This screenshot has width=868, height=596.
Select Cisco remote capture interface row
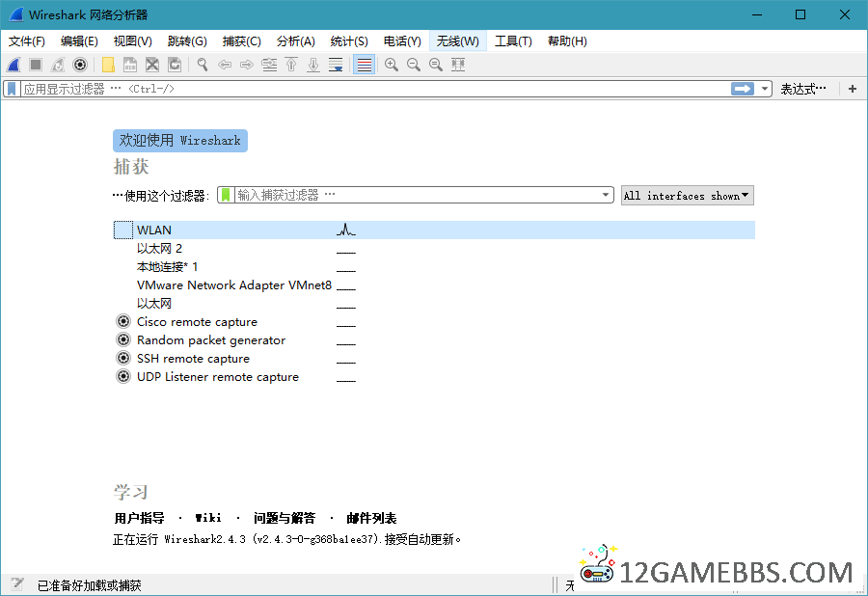pyautogui.click(x=434, y=321)
